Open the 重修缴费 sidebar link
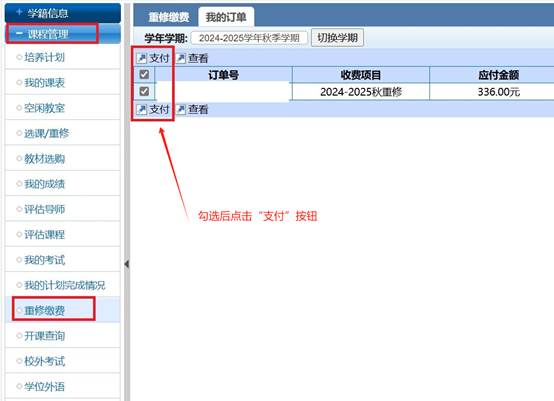Screen dimensions: 554x401 (45, 311)
